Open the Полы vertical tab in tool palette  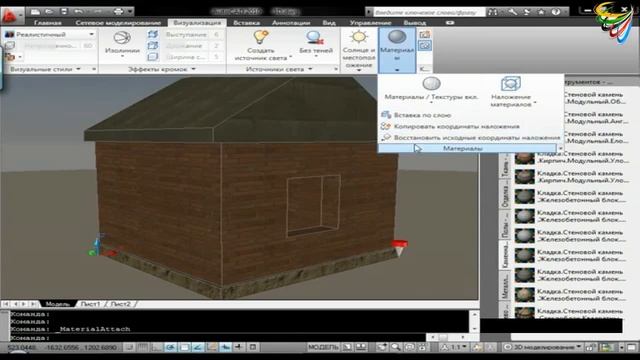pyautogui.click(x=505, y=226)
